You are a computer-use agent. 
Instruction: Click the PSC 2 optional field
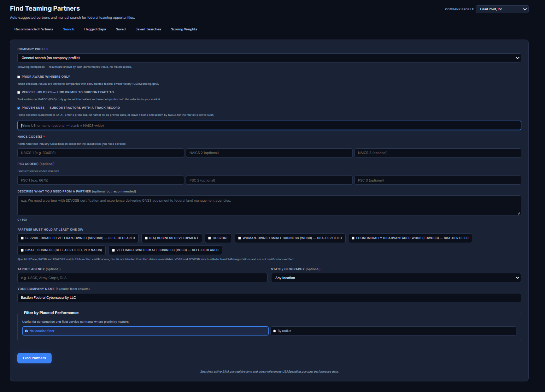(269, 180)
